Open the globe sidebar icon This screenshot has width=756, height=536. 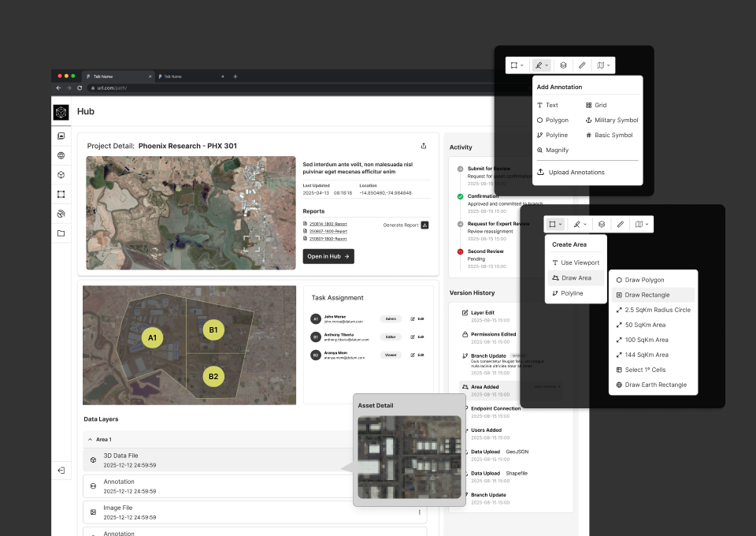[61, 155]
